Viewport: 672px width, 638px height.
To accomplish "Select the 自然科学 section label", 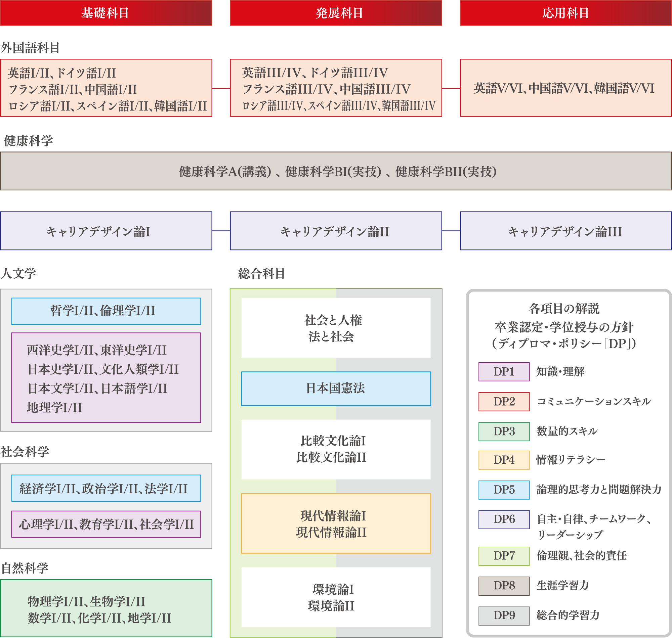I will pos(25,568).
